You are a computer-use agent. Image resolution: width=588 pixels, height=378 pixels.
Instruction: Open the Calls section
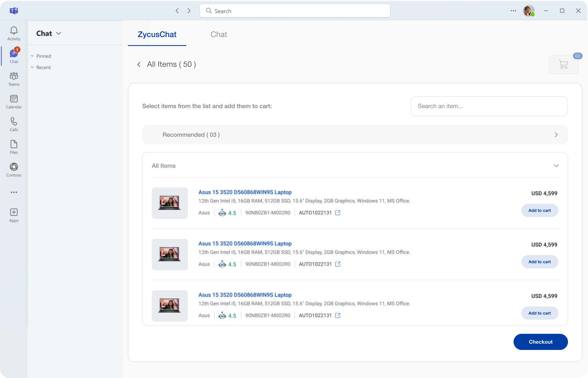click(x=14, y=124)
